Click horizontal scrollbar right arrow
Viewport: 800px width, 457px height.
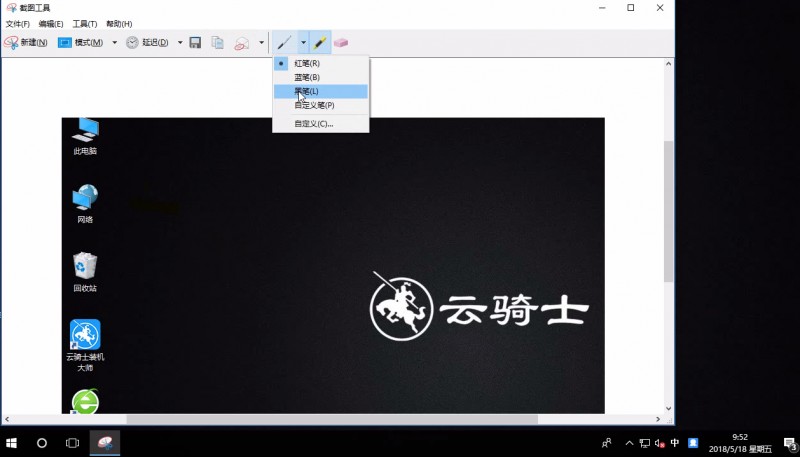pyautogui.click(x=658, y=419)
